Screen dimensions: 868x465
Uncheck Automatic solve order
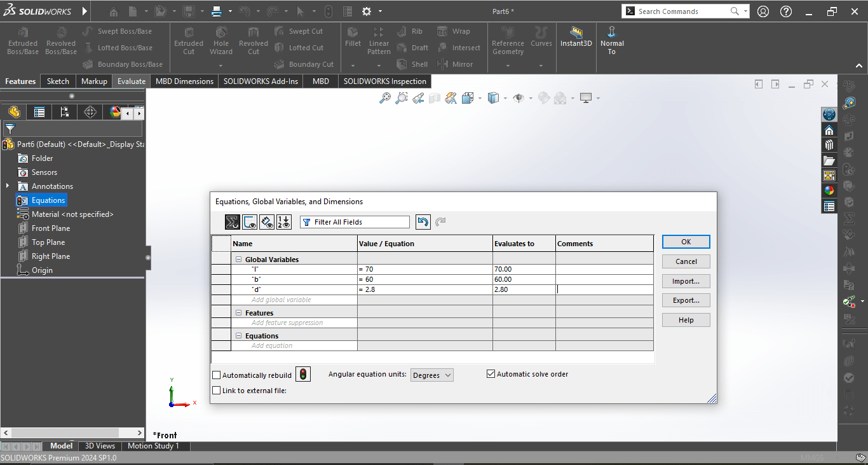(491, 374)
